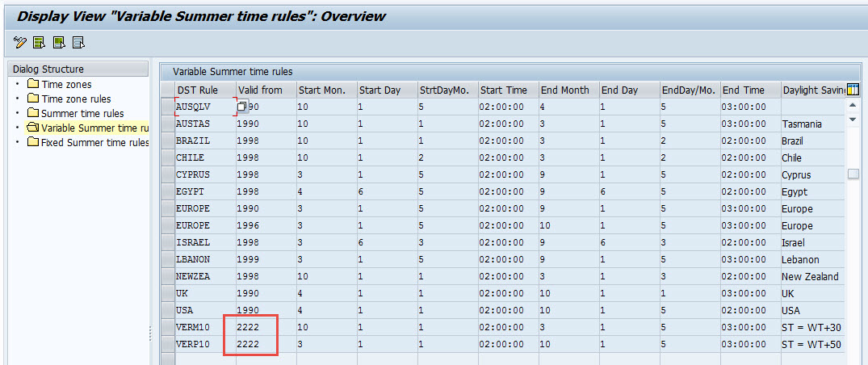Select the UK row via its row selector
This screenshot has height=365, width=868.
(x=167, y=293)
